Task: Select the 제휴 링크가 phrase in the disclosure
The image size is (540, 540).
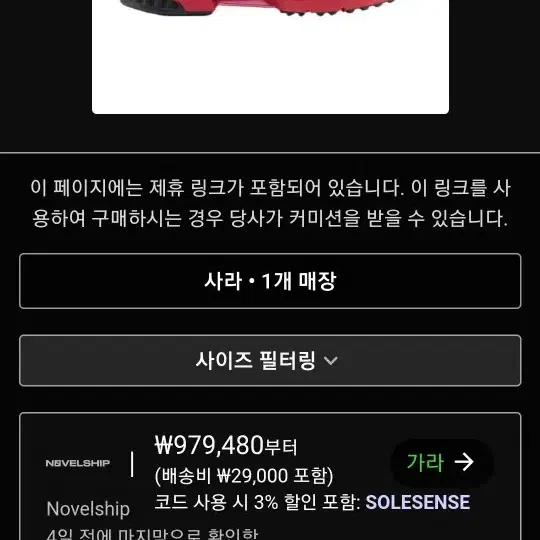Action: tap(196, 188)
